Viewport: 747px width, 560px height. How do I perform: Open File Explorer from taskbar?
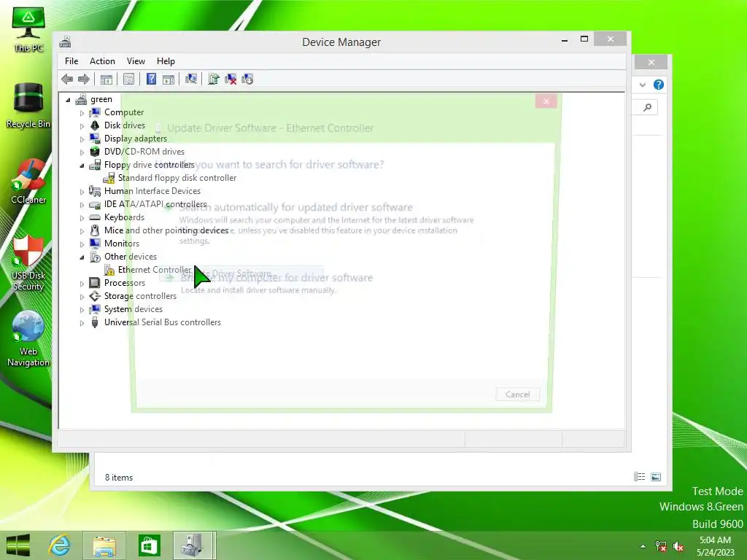(104, 545)
